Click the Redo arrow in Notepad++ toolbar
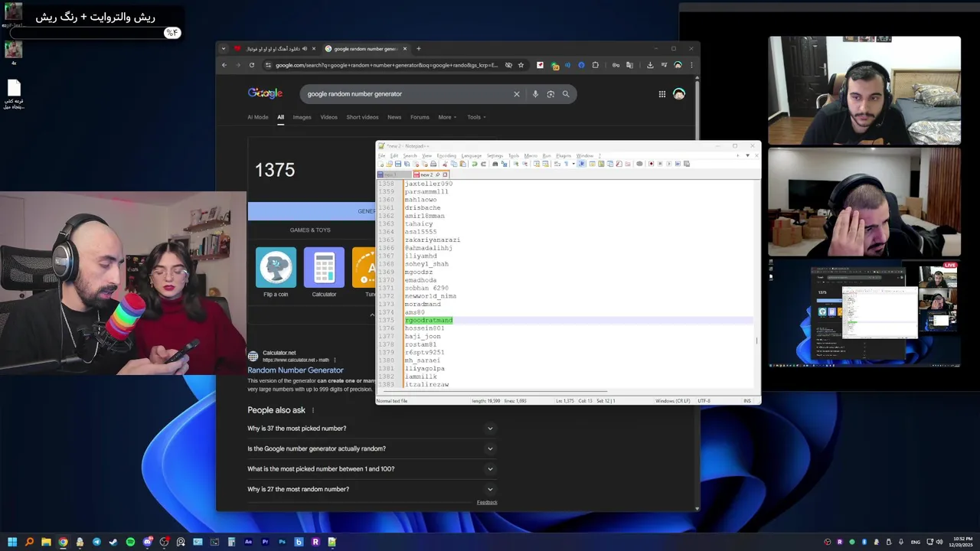Screen dimensions: 980x551 483,164
